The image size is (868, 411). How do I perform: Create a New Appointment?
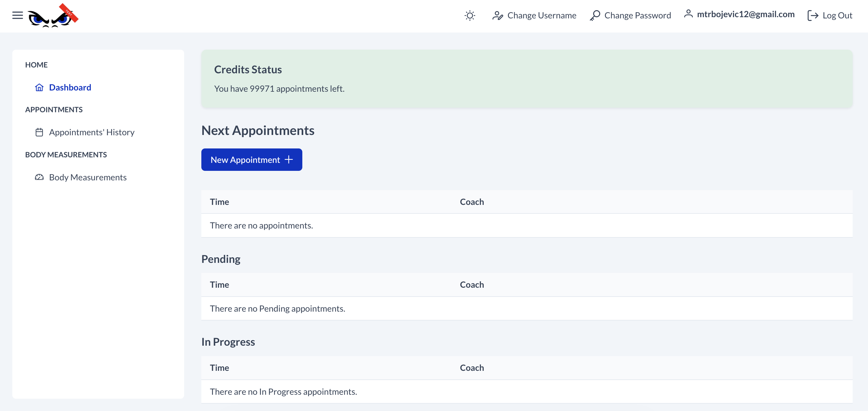tap(252, 159)
